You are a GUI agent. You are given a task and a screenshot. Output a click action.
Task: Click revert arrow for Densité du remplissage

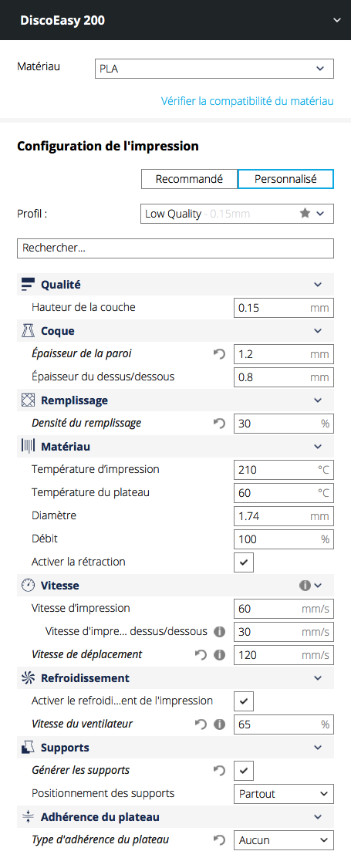(219, 424)
